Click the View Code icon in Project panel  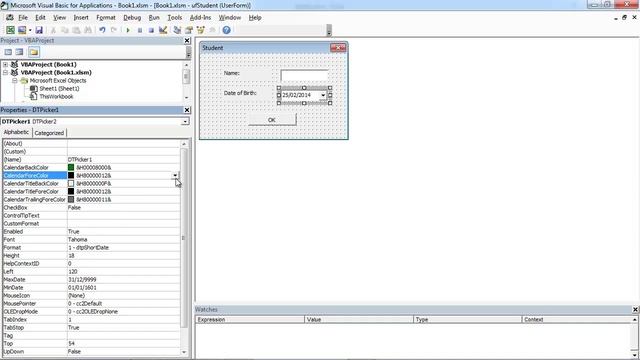8,52
